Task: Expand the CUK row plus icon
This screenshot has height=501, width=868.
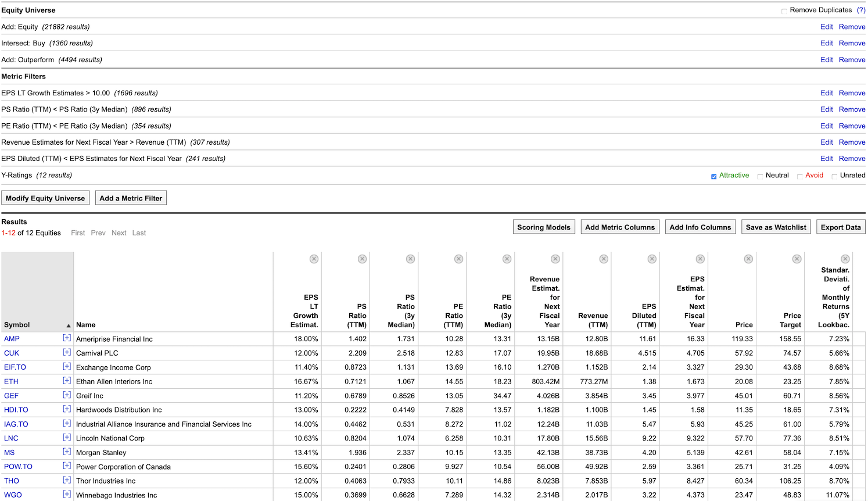Action: (x=67, y=352)
